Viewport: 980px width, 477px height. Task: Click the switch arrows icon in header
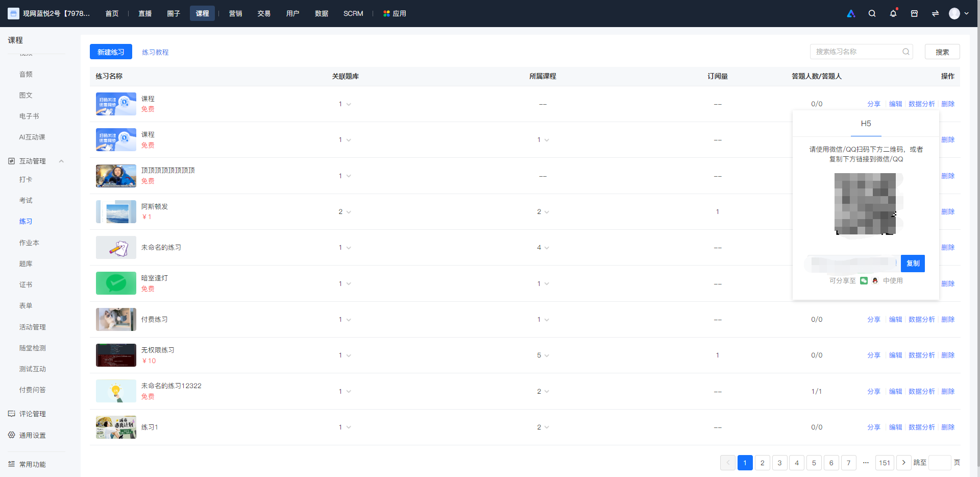[x=935, y=13]
